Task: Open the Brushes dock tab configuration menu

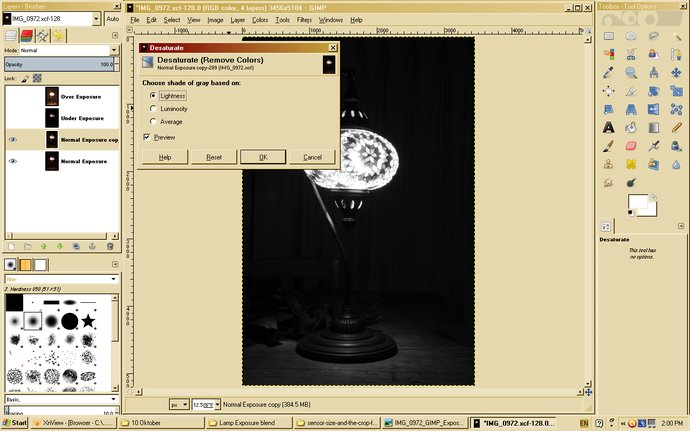Action: pos(115,264)
